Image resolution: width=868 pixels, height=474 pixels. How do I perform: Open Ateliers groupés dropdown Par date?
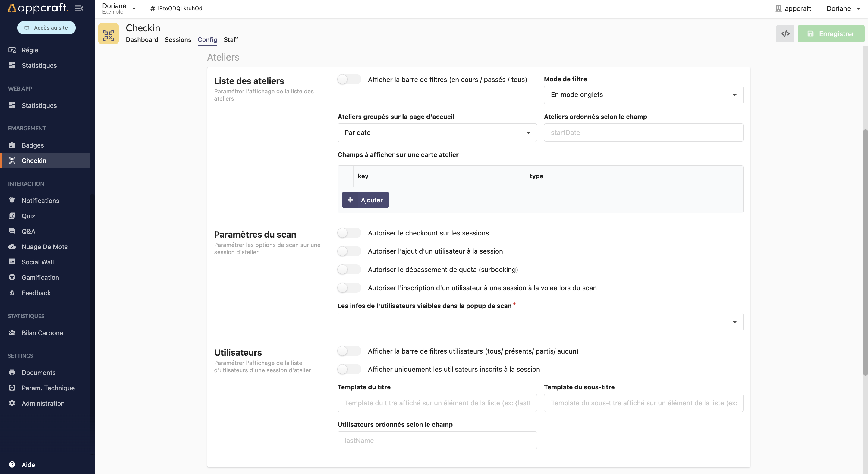click(437, 133)
